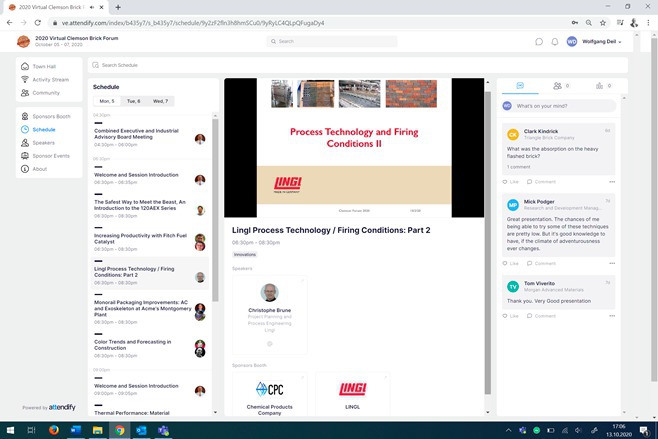Open new browser tab
This screenshot has width=658, height=439.
tap(118, 7)
